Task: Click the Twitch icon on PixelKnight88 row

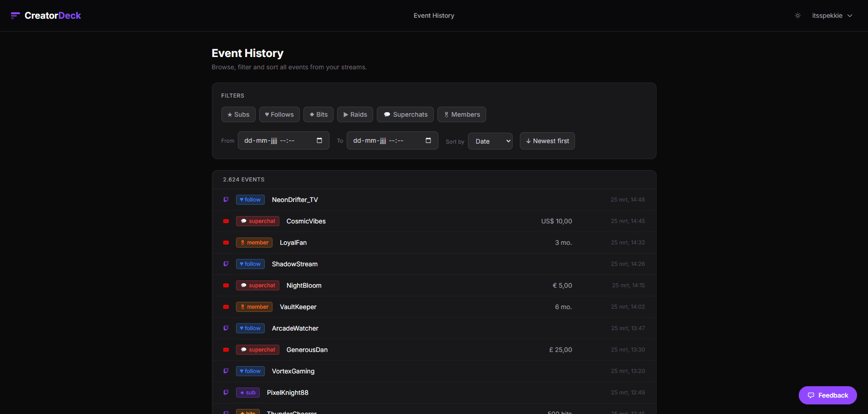Action: (226, 393)
